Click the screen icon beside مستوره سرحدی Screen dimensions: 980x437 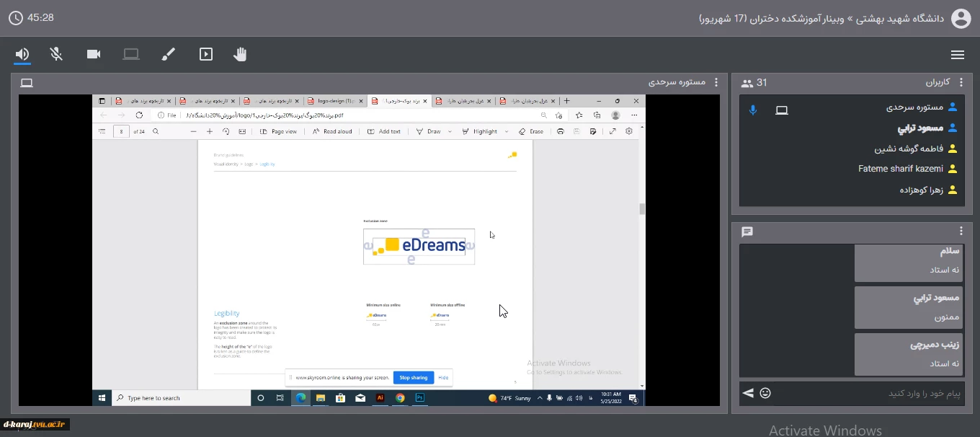(782, 110)
